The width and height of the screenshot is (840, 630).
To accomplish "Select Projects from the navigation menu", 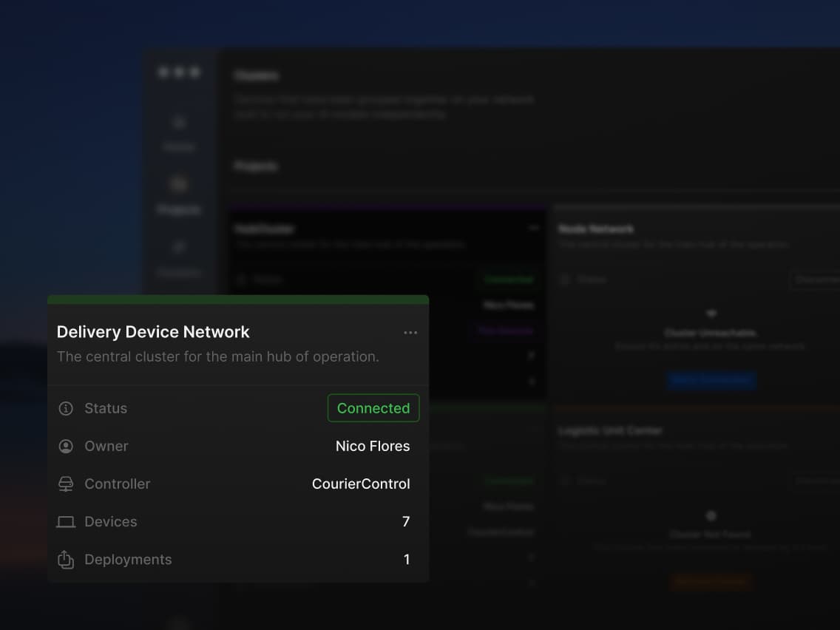I will pos(178,209).
